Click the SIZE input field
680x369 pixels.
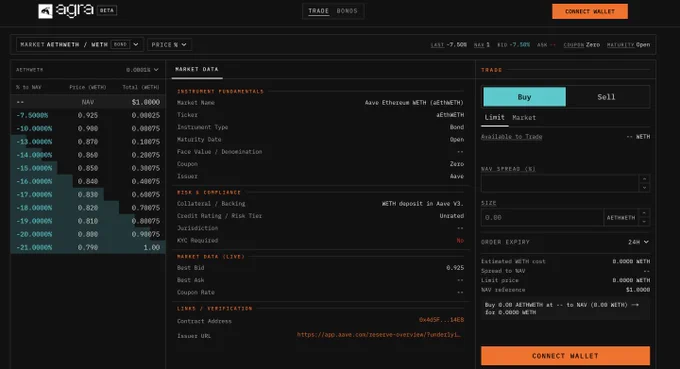[x=542, y=217]
